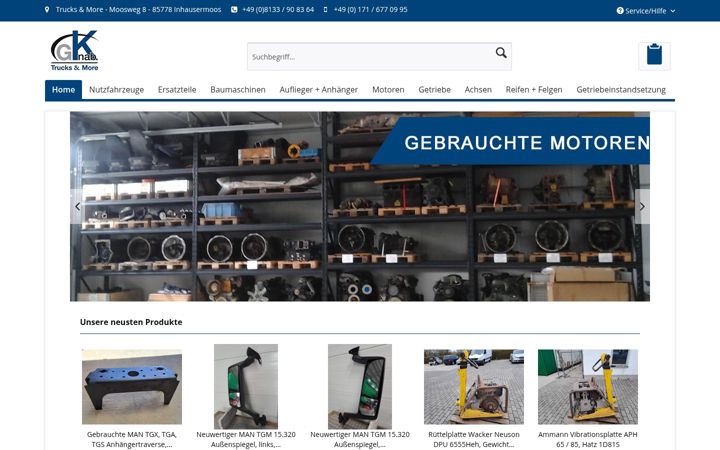Open the Auflieger + Anhänger menu
This screenshot has width=720, height=450.
coord(319,90)
